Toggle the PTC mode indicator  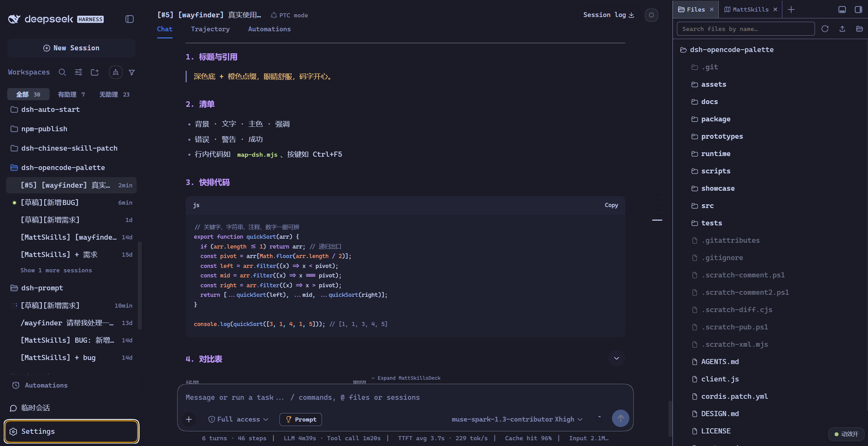click(289, 15)
